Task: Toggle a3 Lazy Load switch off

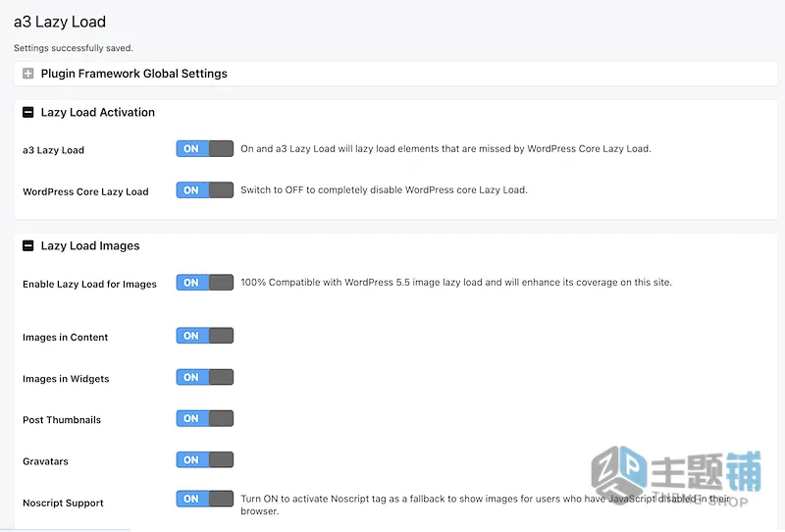Action: coord(205,149)
